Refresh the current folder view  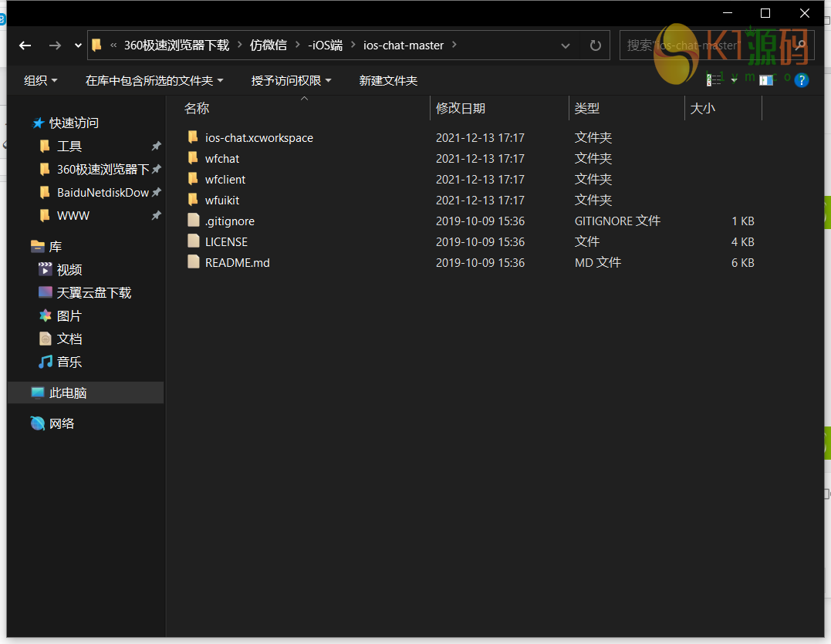595,46
